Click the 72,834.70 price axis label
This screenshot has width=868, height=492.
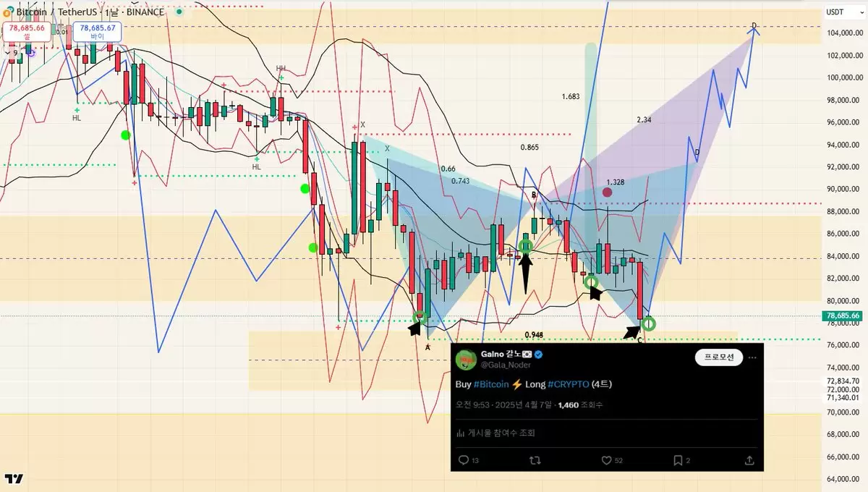pyautogui.click(x=843, y=381)
